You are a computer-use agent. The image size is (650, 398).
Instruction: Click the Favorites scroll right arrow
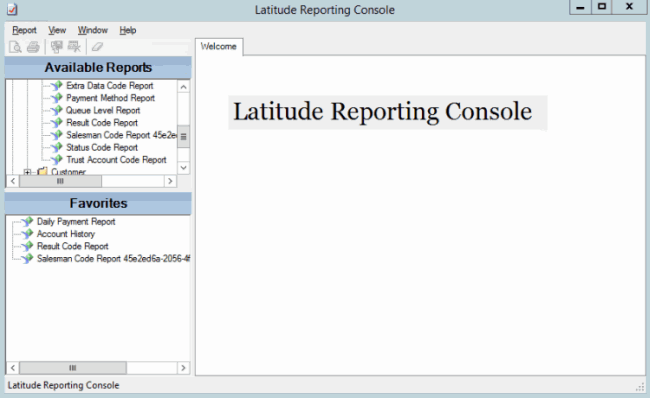click(x=183, y=368)
